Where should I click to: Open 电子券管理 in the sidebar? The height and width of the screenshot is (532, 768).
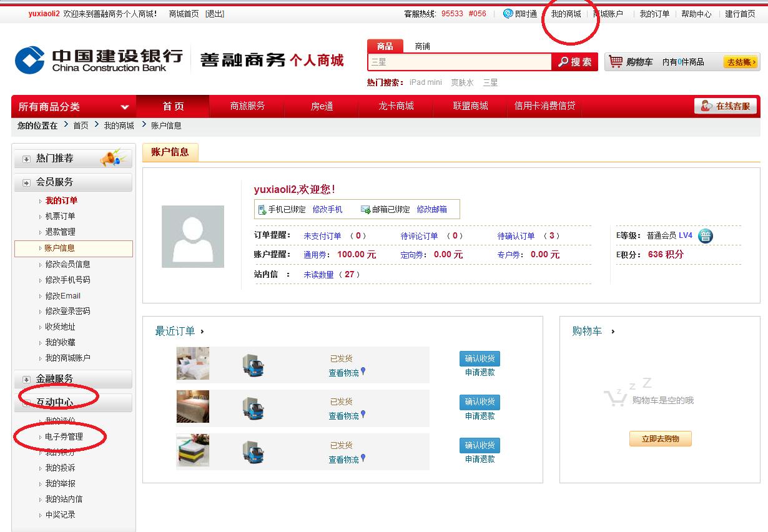[x=64, y=437]
